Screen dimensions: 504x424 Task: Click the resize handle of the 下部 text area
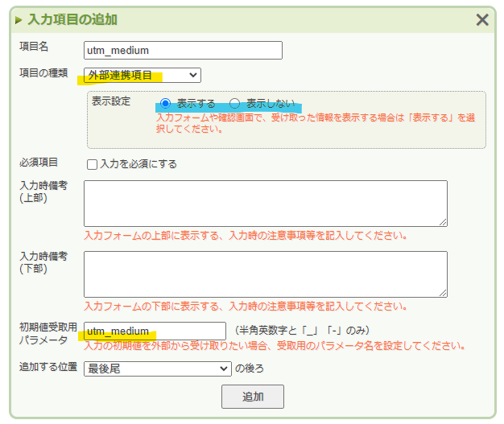click(x=443, y=293)
